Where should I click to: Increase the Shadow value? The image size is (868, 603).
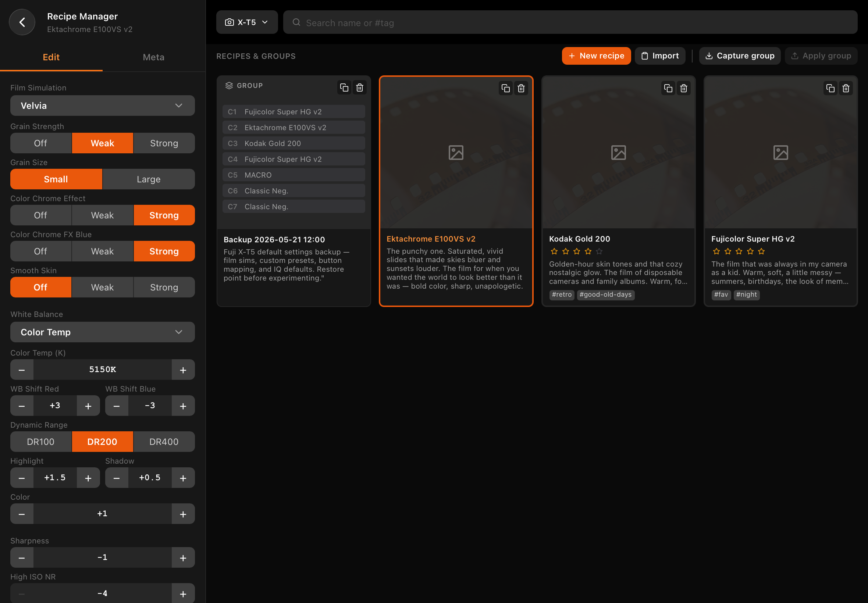[183, 478]
